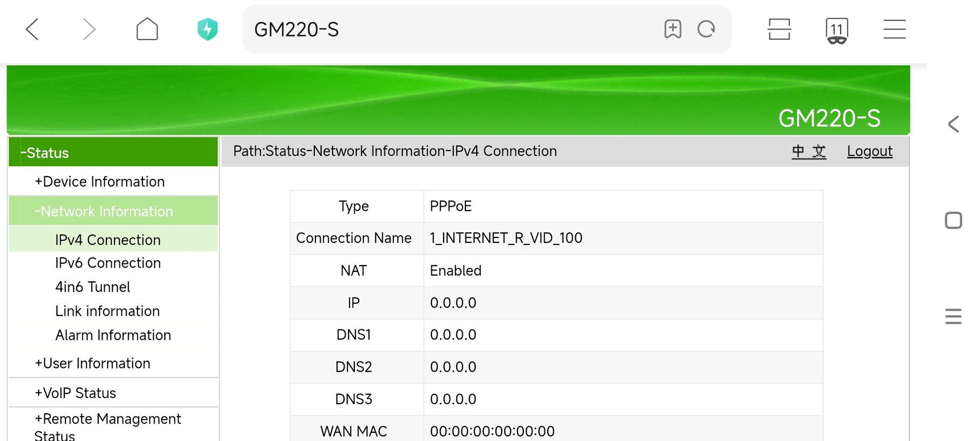Click the DNS2 value 0.0.0.0

pyautogui.click(x=453, y=367)
